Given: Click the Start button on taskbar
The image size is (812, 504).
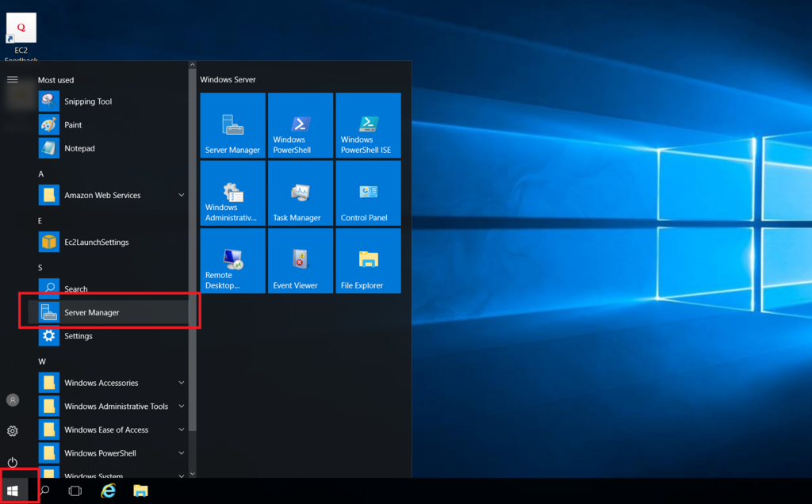Looking at the screenshot, I should (x=13, y=491).
